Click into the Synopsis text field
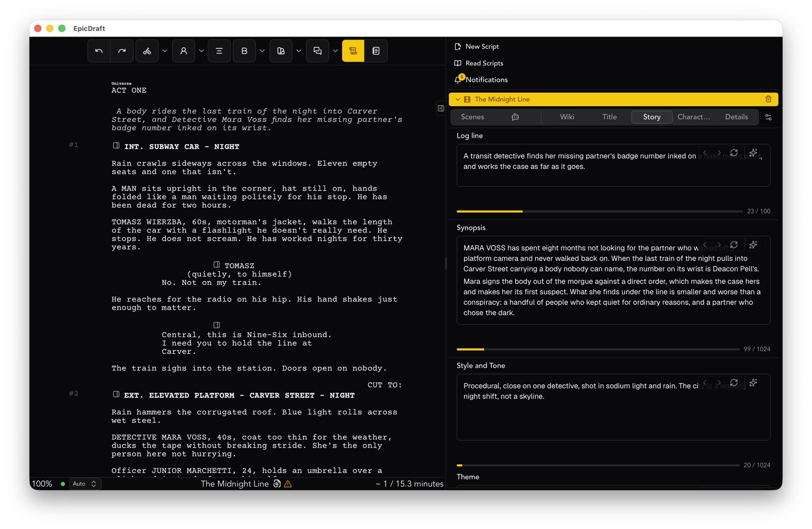The height and width of the screenshot is (529, 812). coord(613,280)
